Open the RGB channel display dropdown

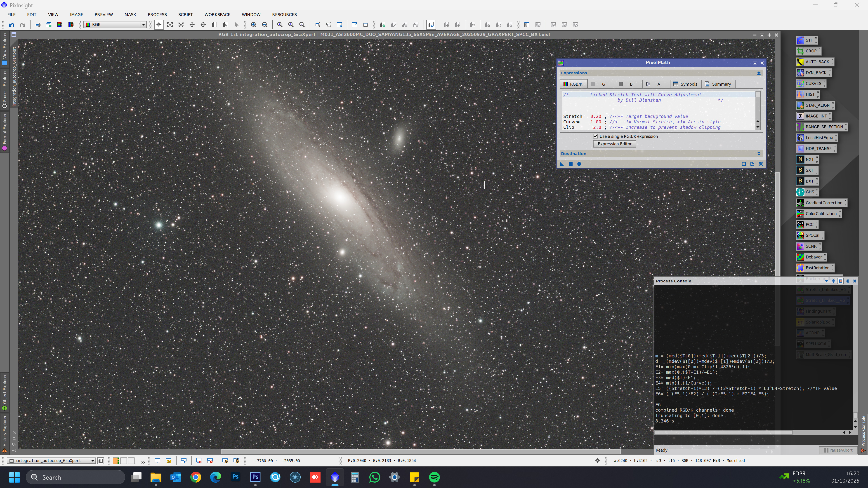click(x=143, y=25)
